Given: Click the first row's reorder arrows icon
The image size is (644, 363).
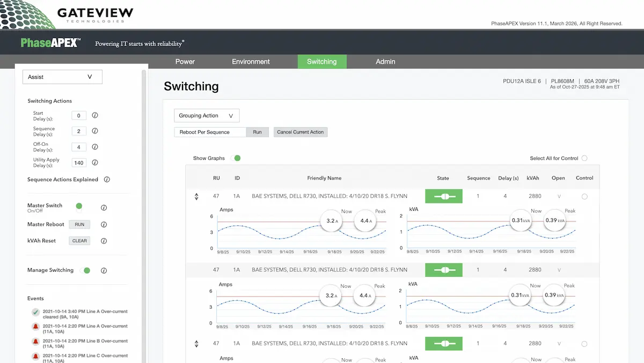Looking at the screenshot, I should 197,197.
